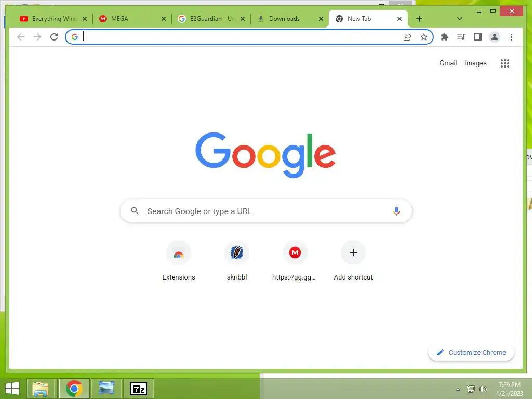This screenshot has width=532, height=399.
Task: Go back using the back arrow
Action: click(x=21, y=37)
